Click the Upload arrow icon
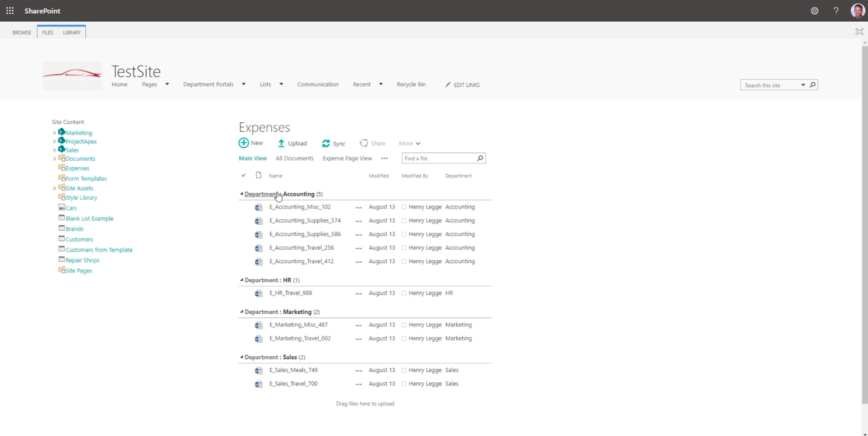Image resolution: width=868 pixels, height=436 pixels. point(281,143)
